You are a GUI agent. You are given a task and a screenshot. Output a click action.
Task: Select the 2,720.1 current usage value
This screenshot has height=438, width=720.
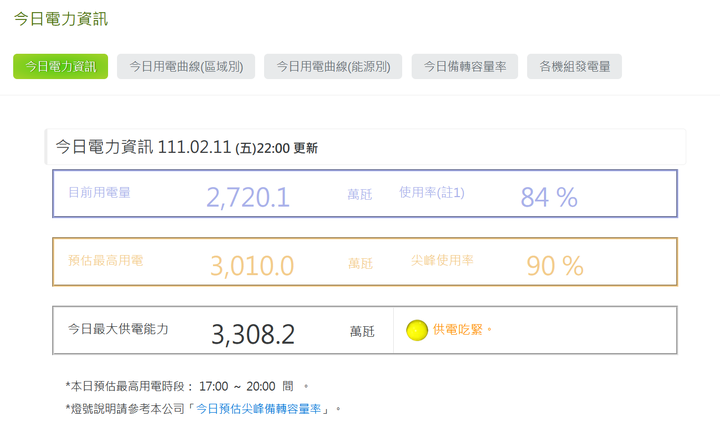248,198
